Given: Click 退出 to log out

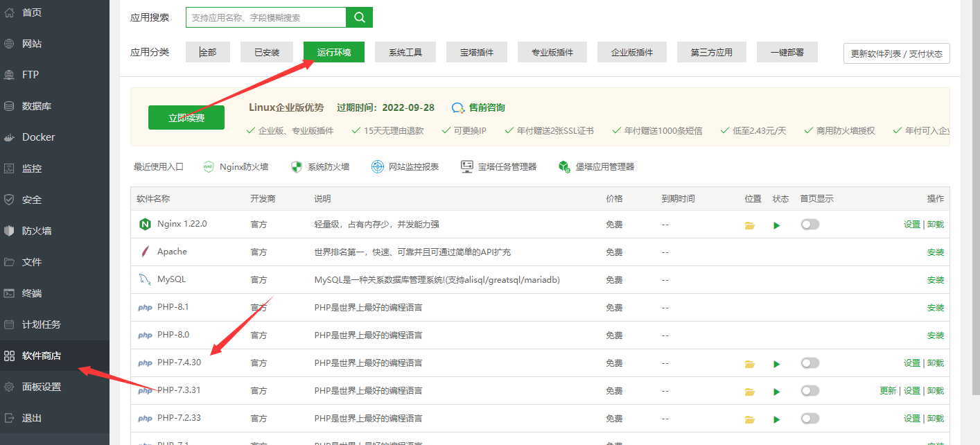Looking at the screenshot, I should pyautogui.click(x=55, y=418).
